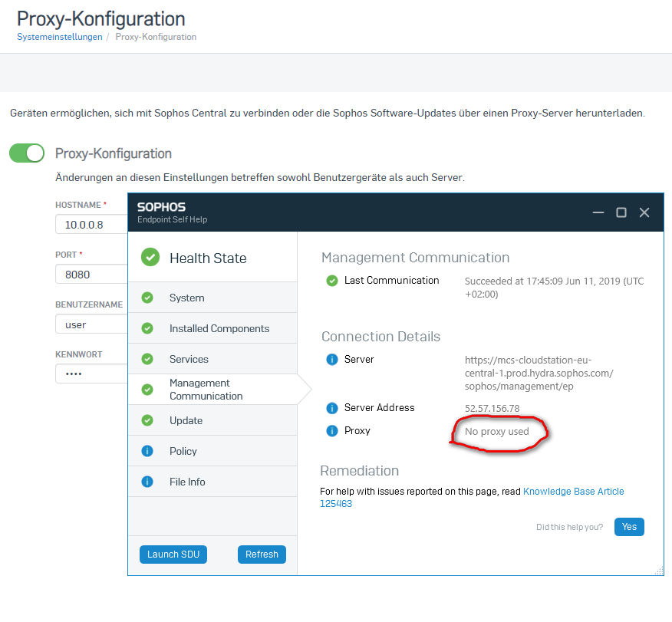
Task: Close the Sophos Endpoint Self Help window
Action: 644,212
